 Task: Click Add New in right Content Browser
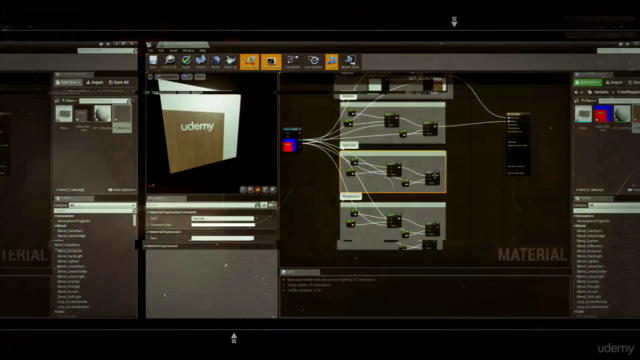pyautogui.click(x=588, y=82)
